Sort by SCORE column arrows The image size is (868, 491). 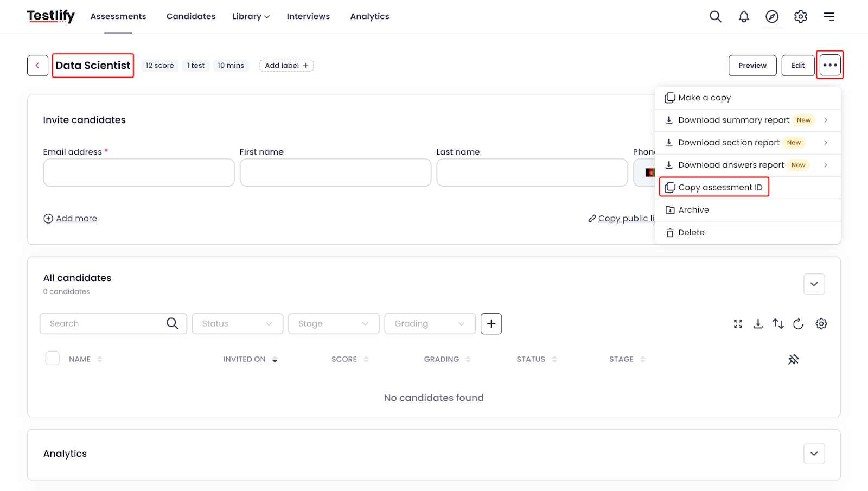click(x=366, y=359)
